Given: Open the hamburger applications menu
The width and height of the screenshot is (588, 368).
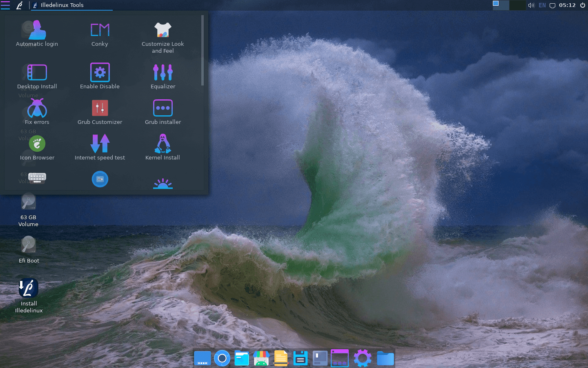Looking at the screenshot, I should (5, 5).
